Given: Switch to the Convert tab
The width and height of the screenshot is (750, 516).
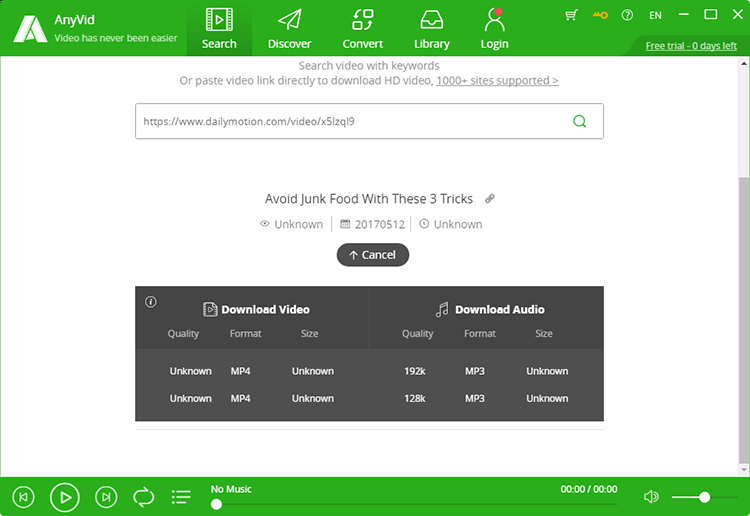Looking at the screenshot, I should point(363,28).
